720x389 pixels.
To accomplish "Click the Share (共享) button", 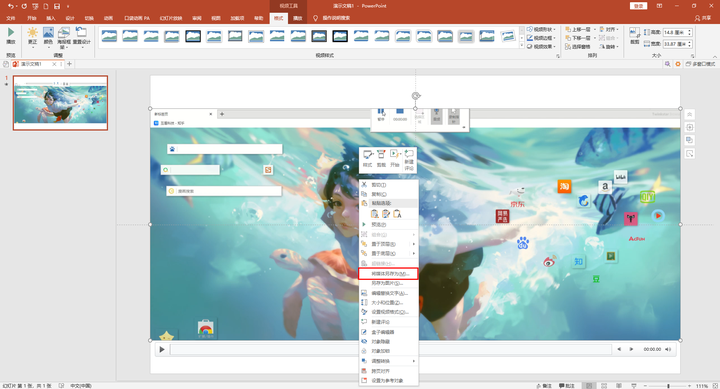I will coord(703,18).
